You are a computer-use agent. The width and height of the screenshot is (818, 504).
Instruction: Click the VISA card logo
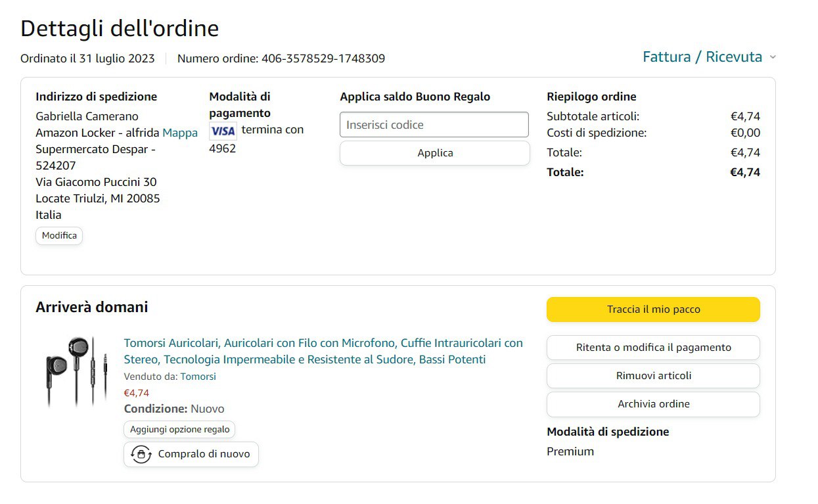click(x=223, y=131)
